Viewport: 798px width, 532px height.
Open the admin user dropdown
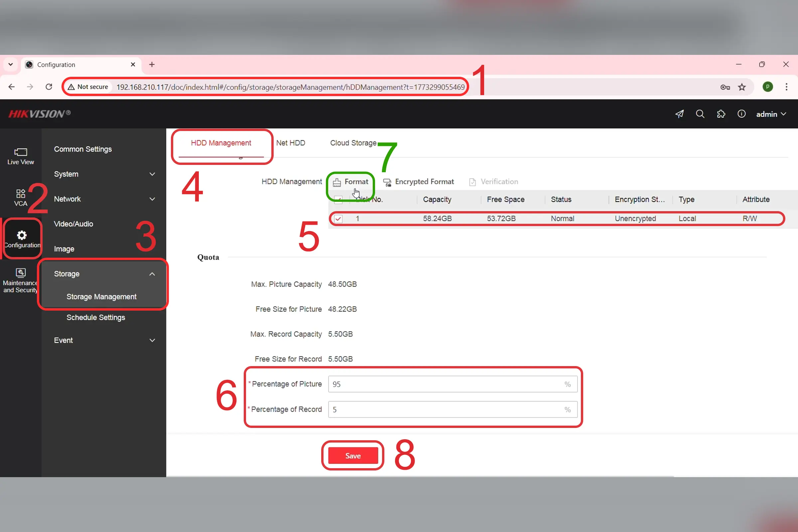pos(771,114)
